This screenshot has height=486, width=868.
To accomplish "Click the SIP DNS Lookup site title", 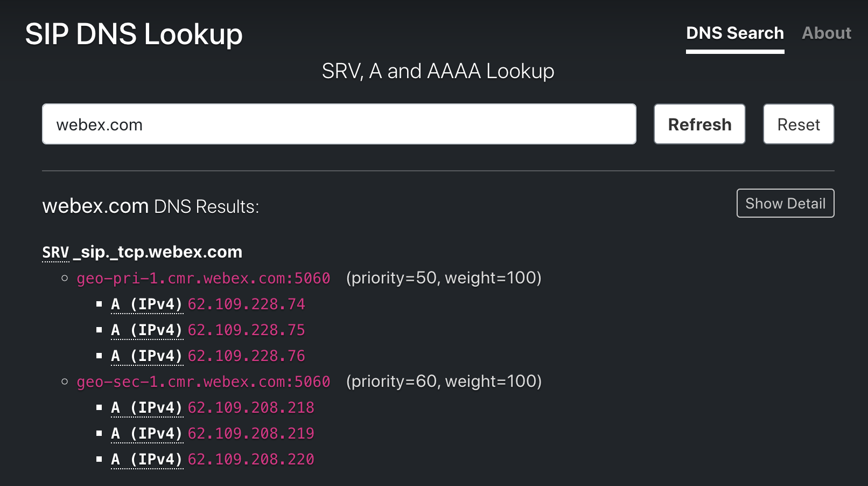I will pos(134,34).
